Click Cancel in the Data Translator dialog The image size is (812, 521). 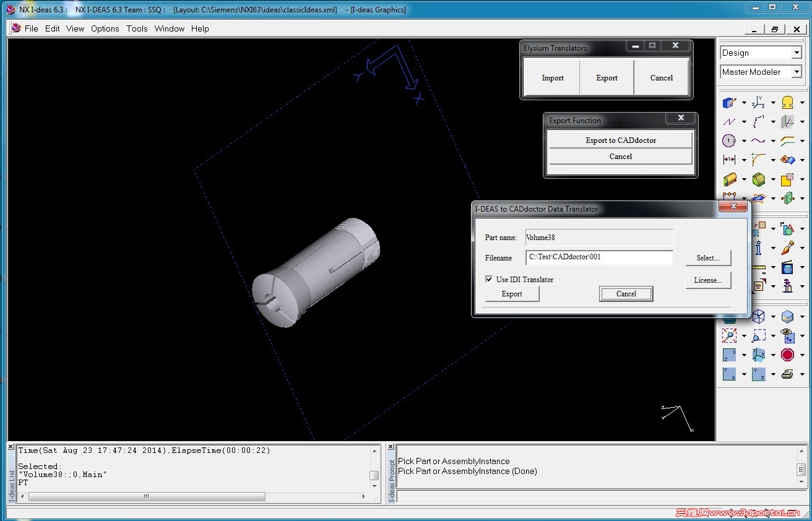[x=626, y=294]
